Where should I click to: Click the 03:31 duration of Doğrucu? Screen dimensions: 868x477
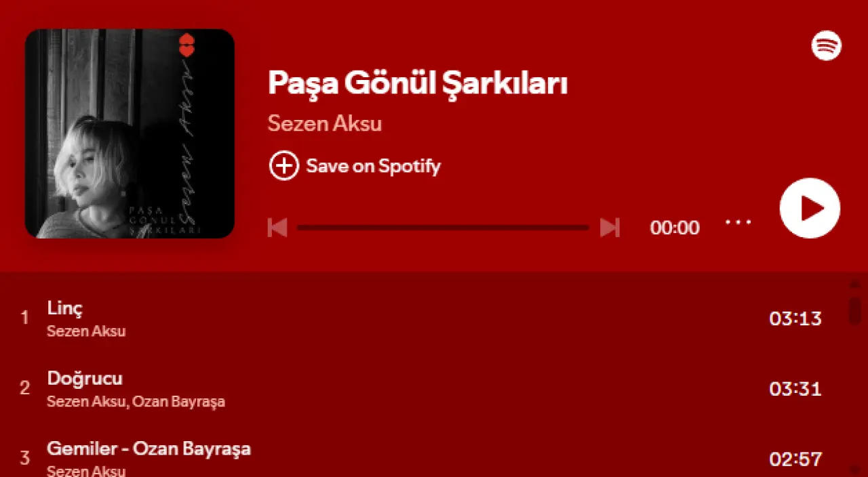[795, 389]
